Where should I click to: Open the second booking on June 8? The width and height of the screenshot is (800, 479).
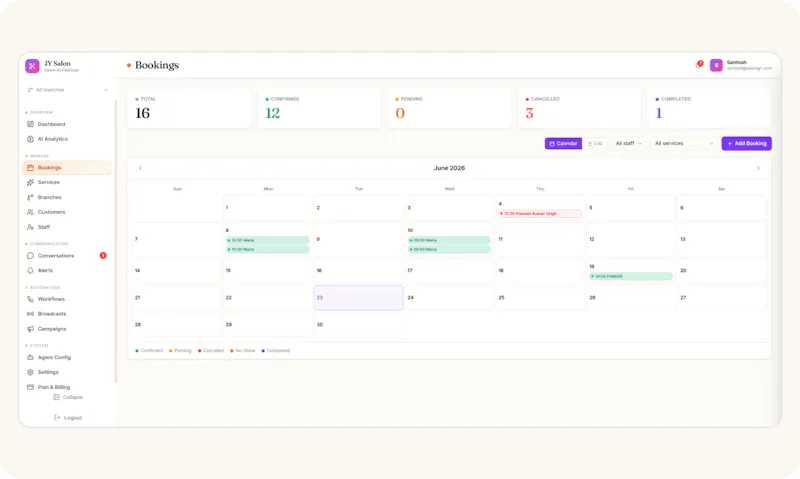click(x=267, y=249)
